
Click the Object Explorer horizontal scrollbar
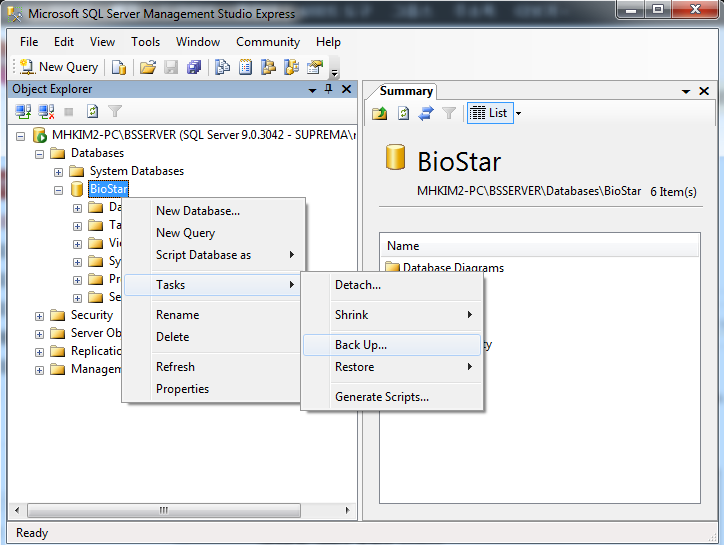click(x=160, y=511)
